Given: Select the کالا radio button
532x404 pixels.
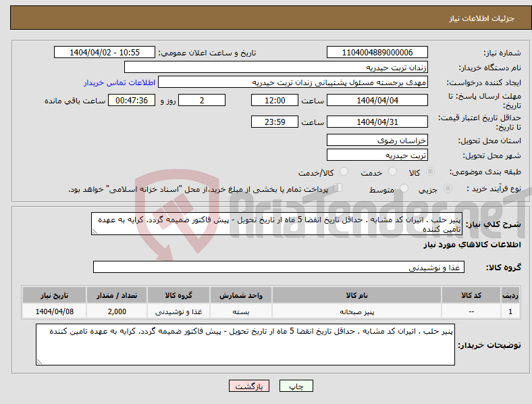Looking at the screenshot, I should (x=430, y=172).
